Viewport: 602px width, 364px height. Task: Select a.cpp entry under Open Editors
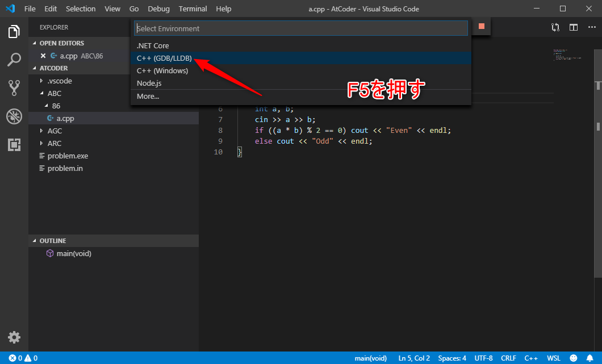click(x=81, y=56)
